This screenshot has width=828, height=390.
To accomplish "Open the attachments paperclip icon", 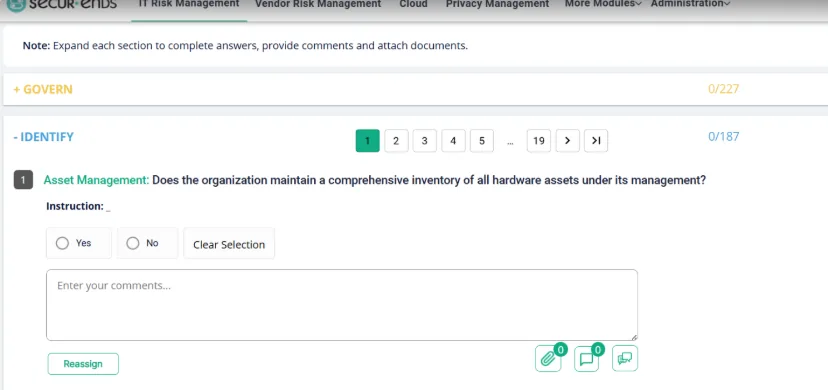I will pos(548,358).
